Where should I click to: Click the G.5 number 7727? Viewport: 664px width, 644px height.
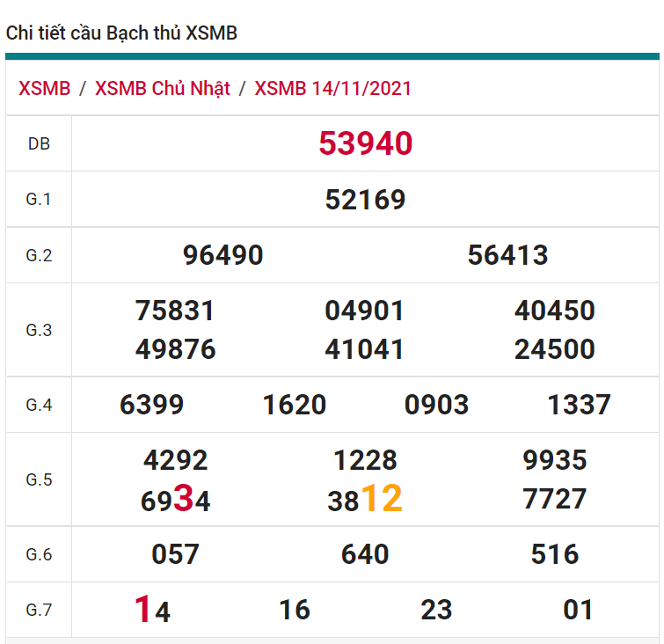click(x=554, y=499)
